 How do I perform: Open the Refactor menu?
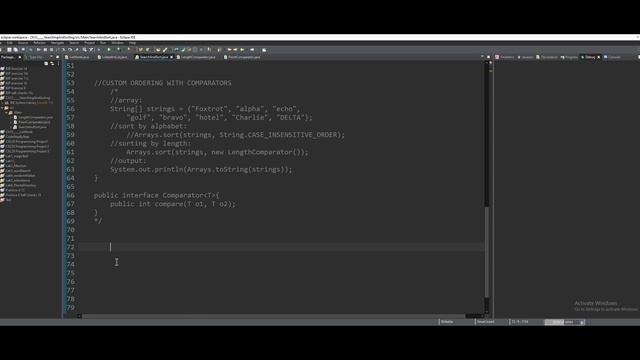tap(40, 43)
